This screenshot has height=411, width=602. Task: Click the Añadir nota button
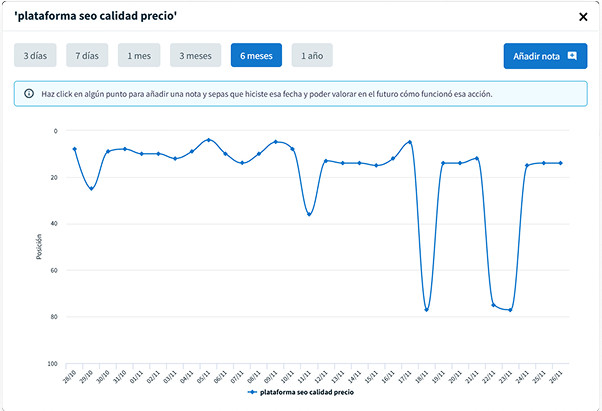545,56
